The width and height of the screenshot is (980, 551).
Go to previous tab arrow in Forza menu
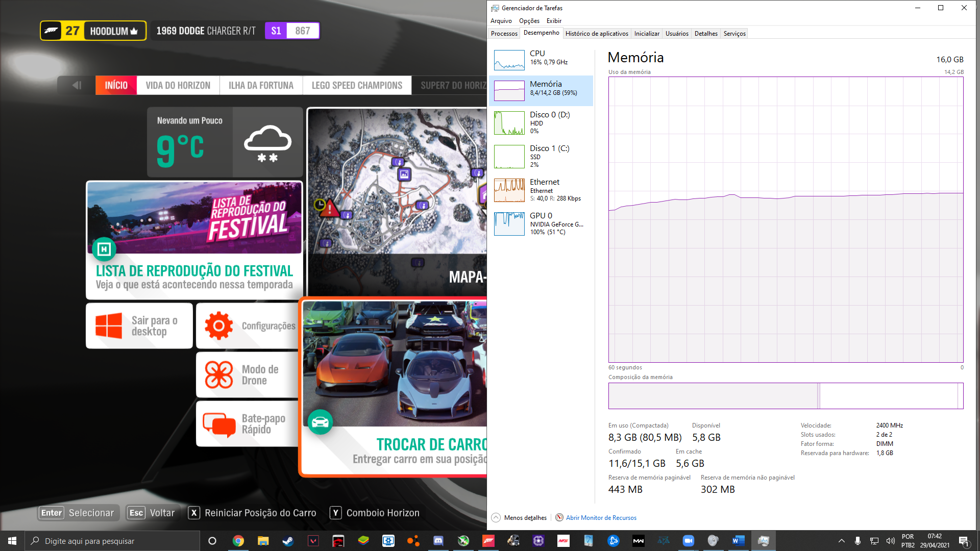[77, 85]
